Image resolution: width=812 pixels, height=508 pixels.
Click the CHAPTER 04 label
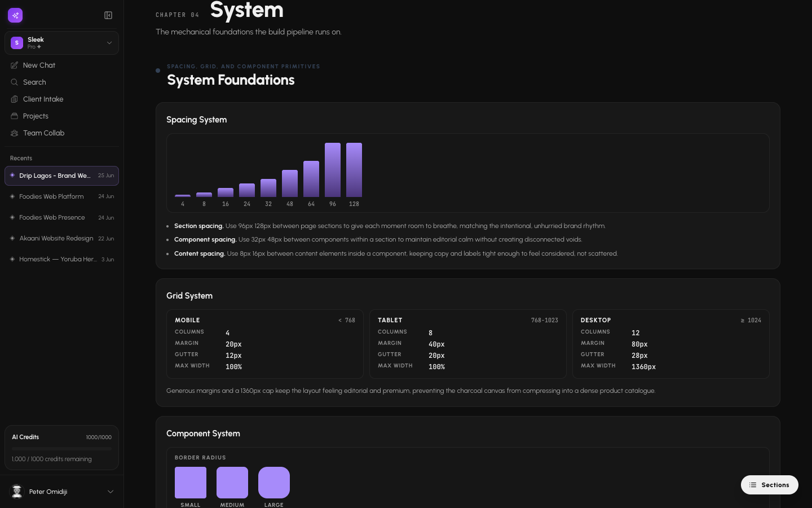pos(178,15)
